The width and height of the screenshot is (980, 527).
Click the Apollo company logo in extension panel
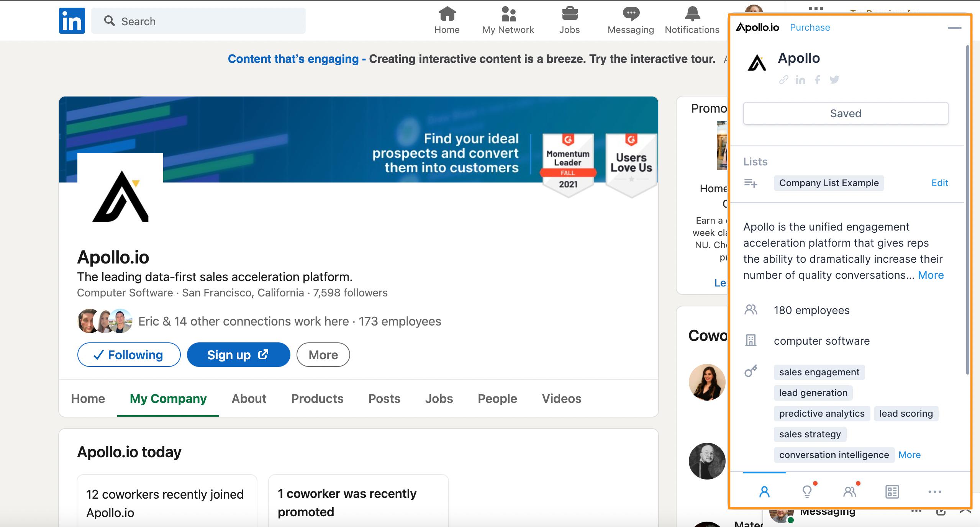coord(757,62)
